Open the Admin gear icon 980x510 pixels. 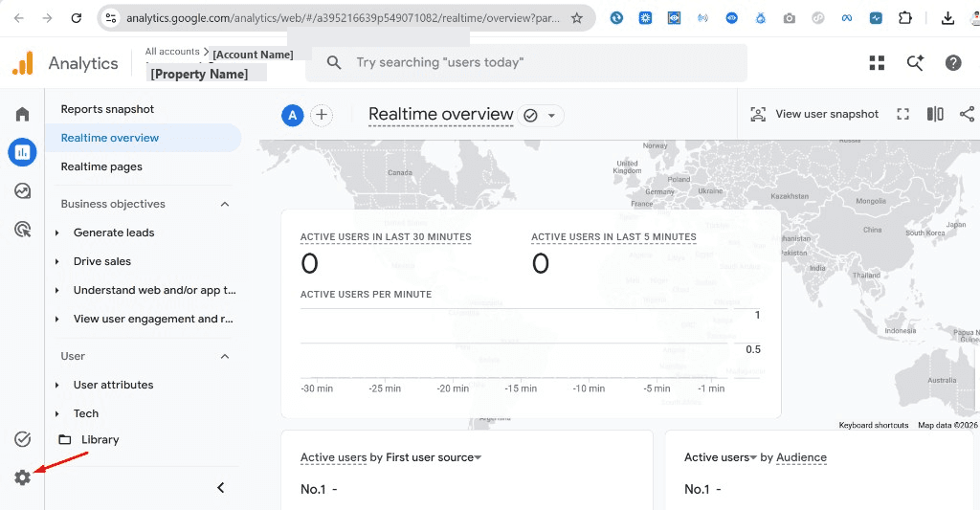coord(23,478)
